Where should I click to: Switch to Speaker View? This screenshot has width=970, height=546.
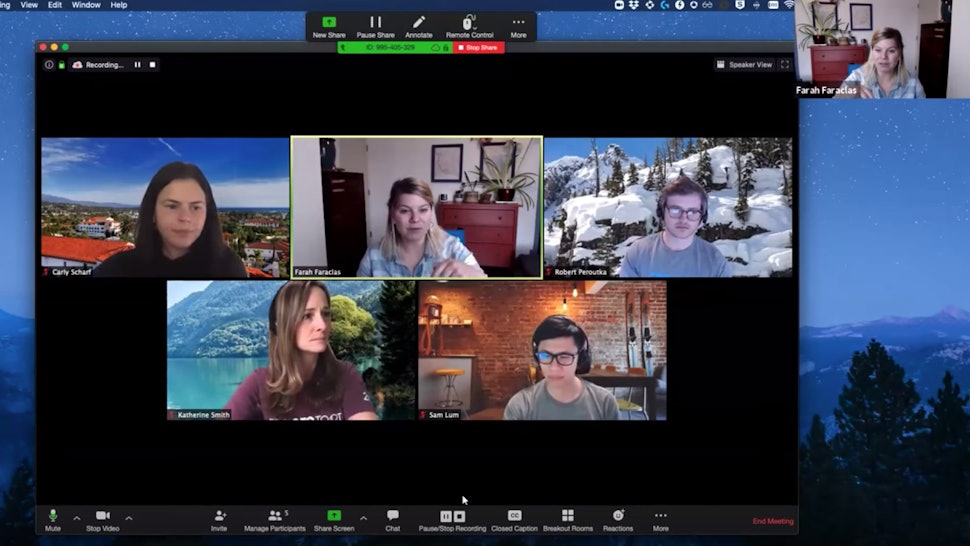(x=744, y=64)
